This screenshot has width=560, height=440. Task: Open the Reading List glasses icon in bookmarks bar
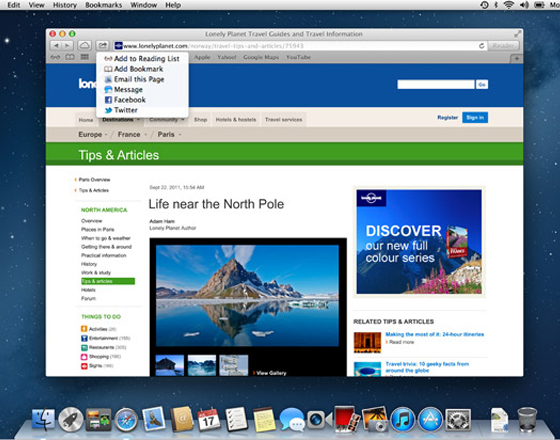55,57
